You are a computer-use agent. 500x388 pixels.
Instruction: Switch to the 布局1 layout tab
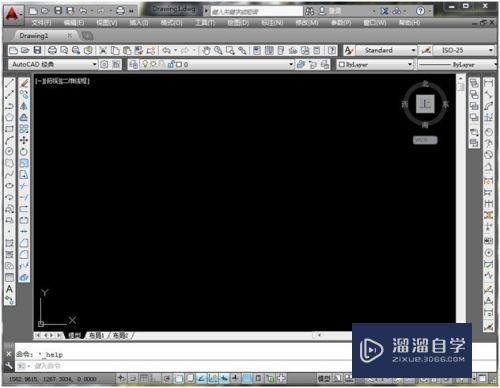pos(97,335)
